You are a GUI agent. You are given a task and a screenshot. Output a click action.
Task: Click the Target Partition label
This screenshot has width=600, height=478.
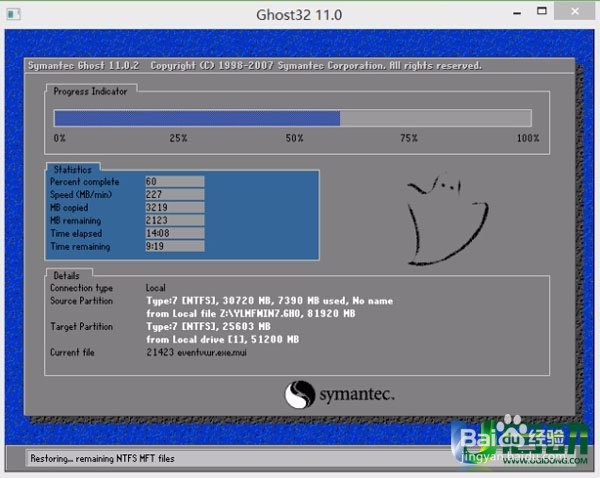[82, 327]
